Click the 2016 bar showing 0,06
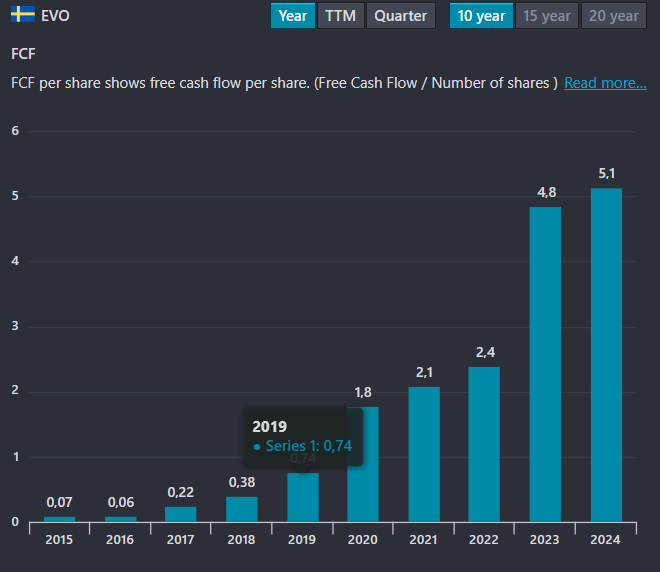 120,519
